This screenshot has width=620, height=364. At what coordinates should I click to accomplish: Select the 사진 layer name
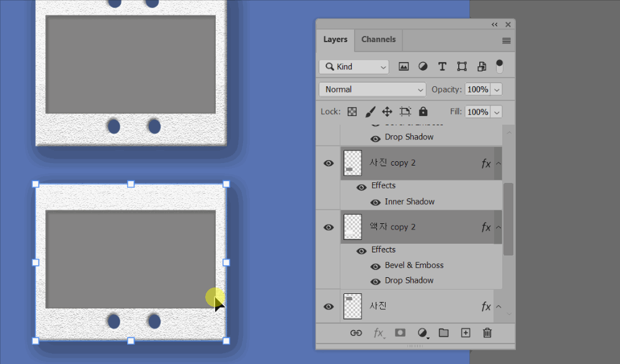378,306
